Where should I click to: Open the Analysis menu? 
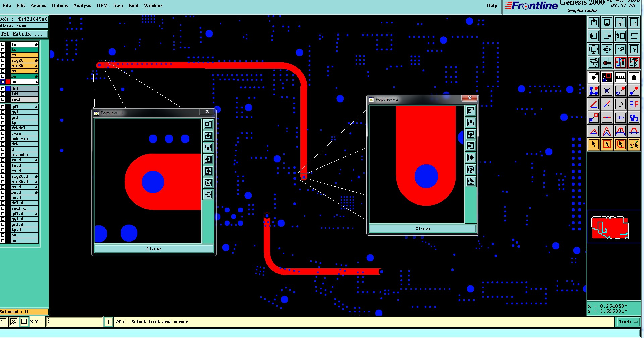pos(82,5)
